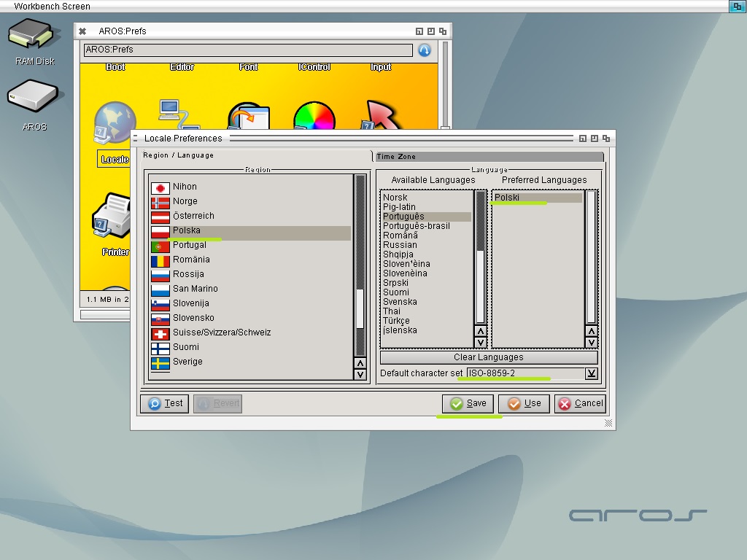Screen dimensions: 747x560
Task: Select Suomi region in Region list
Action: (x=251, y=347)
